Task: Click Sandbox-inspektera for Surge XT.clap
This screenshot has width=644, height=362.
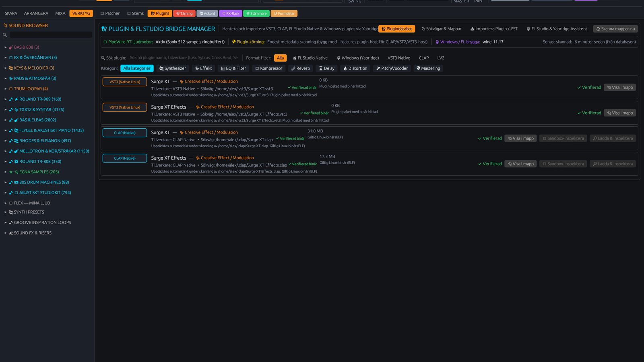Action: click(x=563, y=138)
